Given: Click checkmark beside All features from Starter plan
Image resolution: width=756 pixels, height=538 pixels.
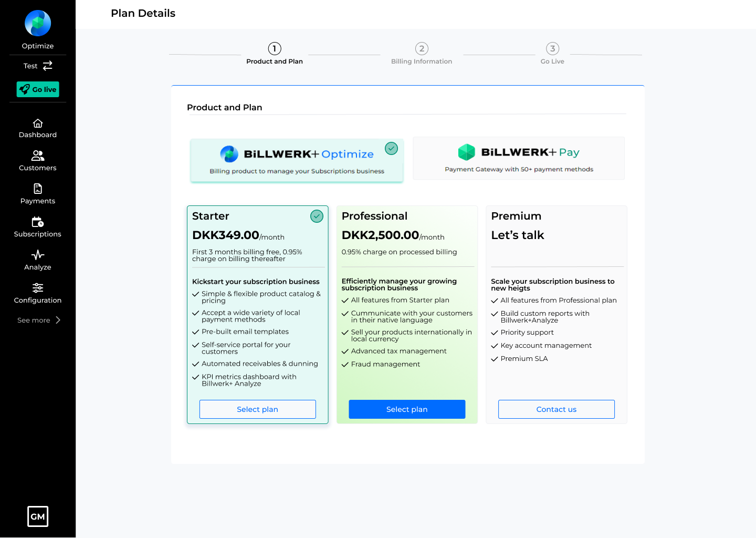Looking at the screenshot, I should pyautogui.click(x=345, y=301).
